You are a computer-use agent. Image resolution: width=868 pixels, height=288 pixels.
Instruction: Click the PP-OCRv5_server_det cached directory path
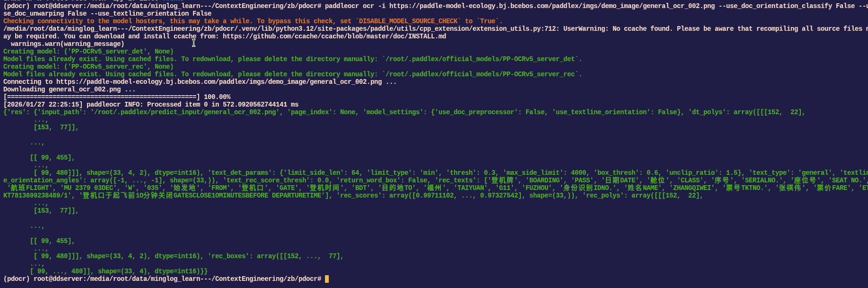pyautogui.click(x=482, y=59)
